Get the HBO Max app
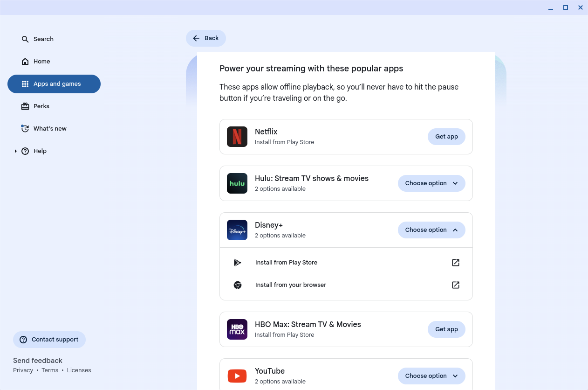The height and width of the screenshot is (390, 588). [446, 329]
